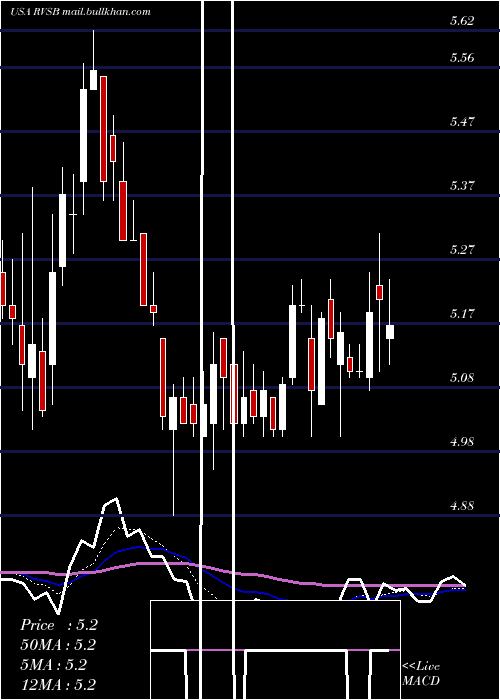Click the '50MA : 5.2' readout
This screenshot has width=500, height=700.
58,645
